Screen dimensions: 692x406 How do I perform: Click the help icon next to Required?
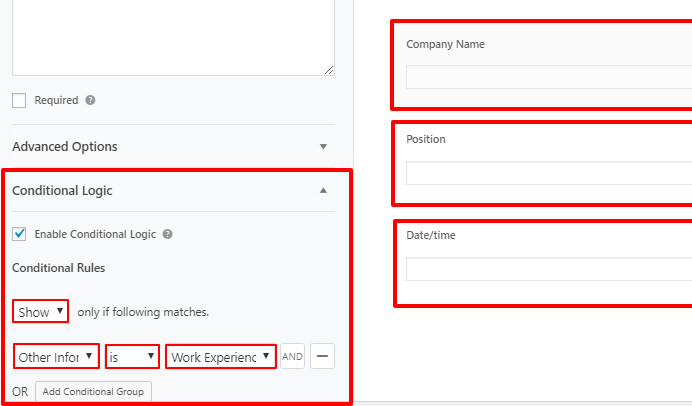pyautogui.click(x=90, y=101)
